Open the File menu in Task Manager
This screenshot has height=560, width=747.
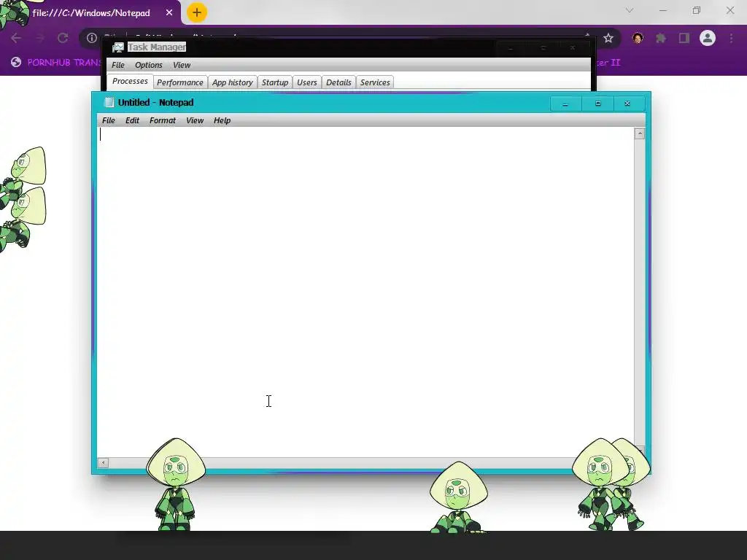coord(118,65)
